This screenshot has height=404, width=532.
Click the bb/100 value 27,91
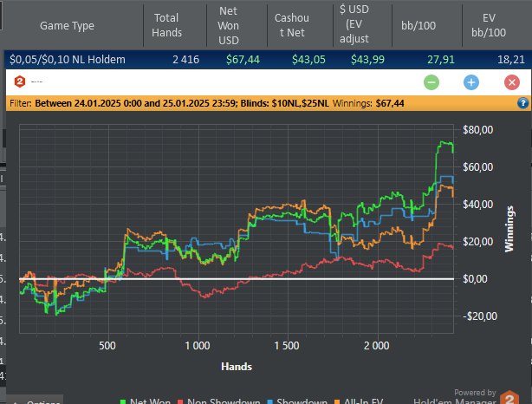441,60
